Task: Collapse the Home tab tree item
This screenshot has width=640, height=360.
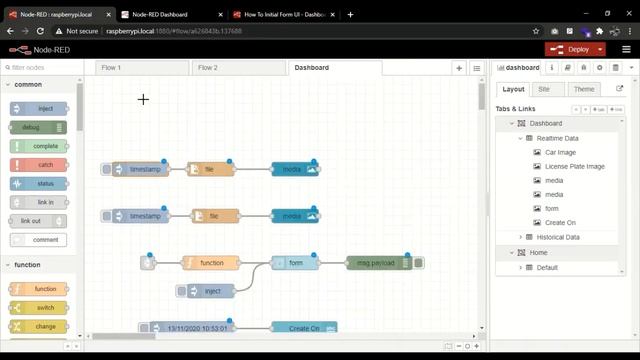Action: point(511,253)
